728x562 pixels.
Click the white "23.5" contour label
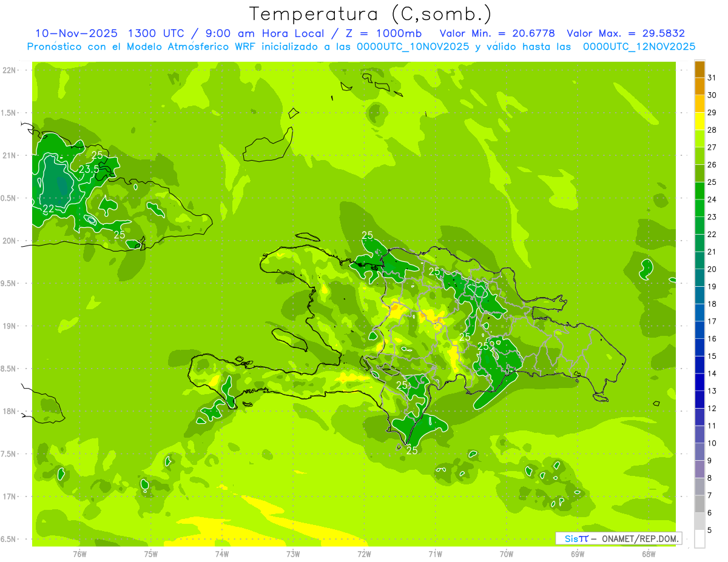[x=89, y=169]
